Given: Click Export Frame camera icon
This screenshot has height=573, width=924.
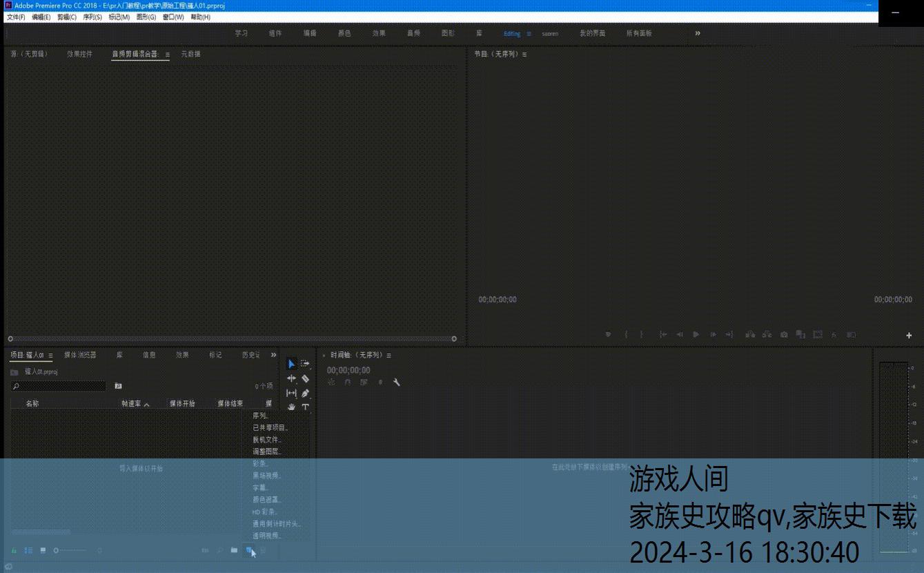Looking at the screenshot, I should pyautogui.click(x=784, y=334).
